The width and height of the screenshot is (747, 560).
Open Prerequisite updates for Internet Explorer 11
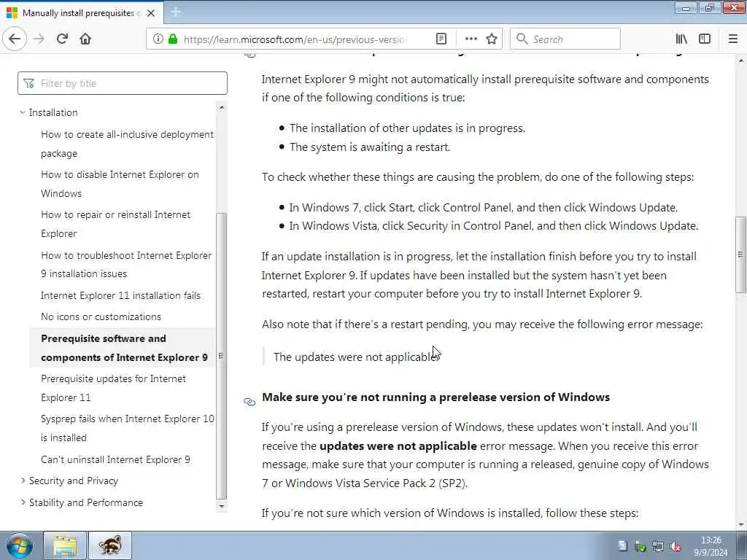pos(113,388)
